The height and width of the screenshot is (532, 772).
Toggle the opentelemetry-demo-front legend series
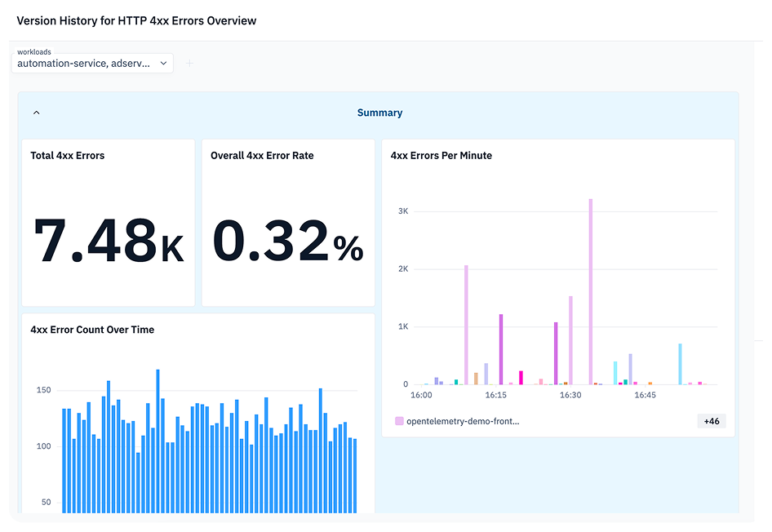[457, 421]
